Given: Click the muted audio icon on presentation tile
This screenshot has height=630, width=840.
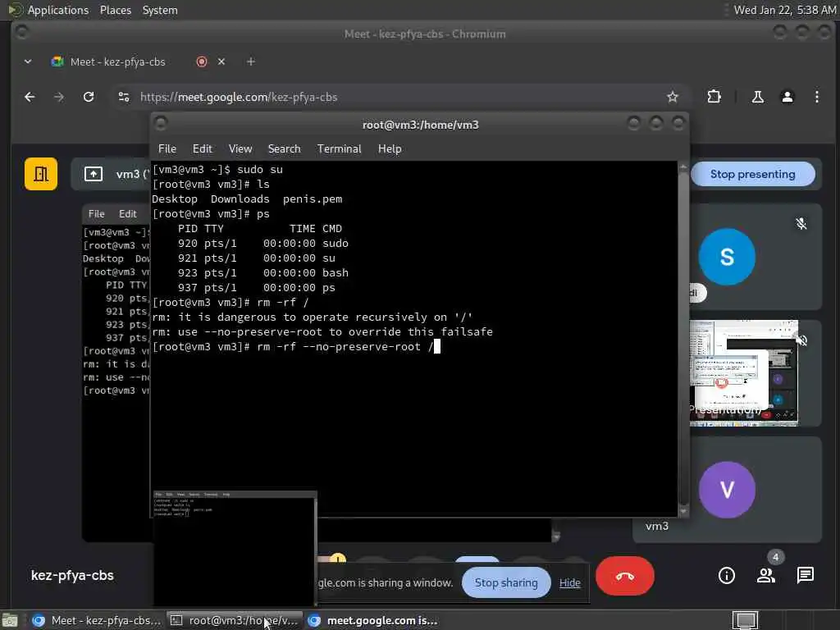Looking at the screenshot, I should coord(802,340).
